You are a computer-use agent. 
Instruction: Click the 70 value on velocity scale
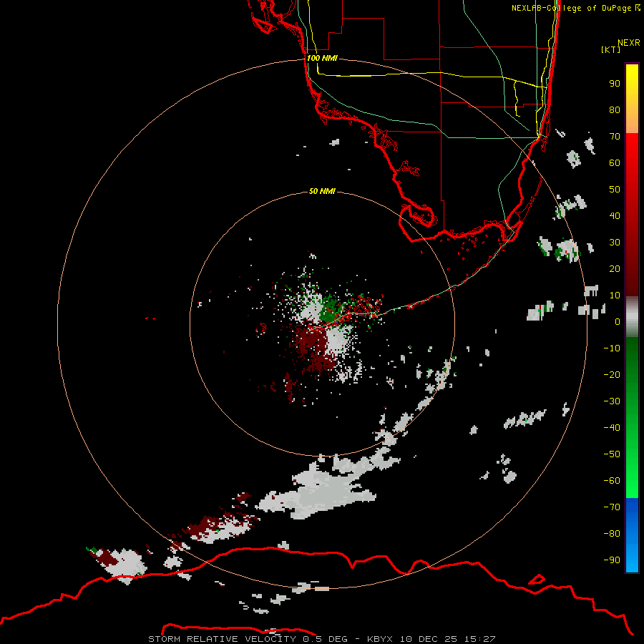pos(615,137)
